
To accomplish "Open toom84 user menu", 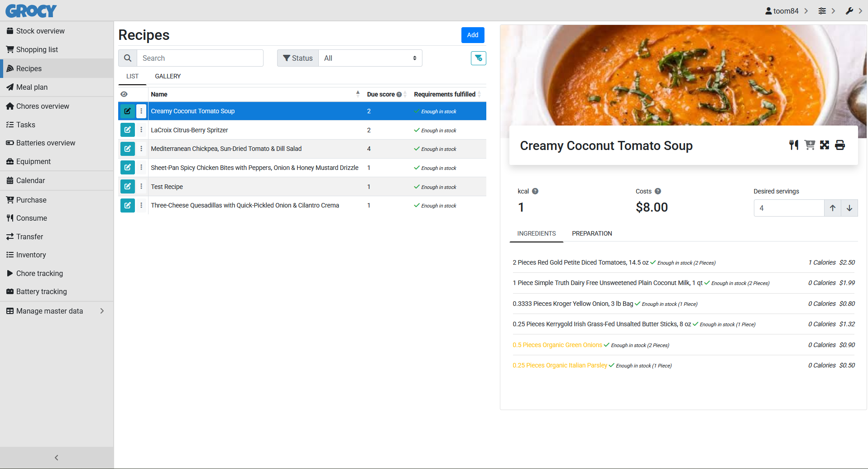I will point(786,11).
